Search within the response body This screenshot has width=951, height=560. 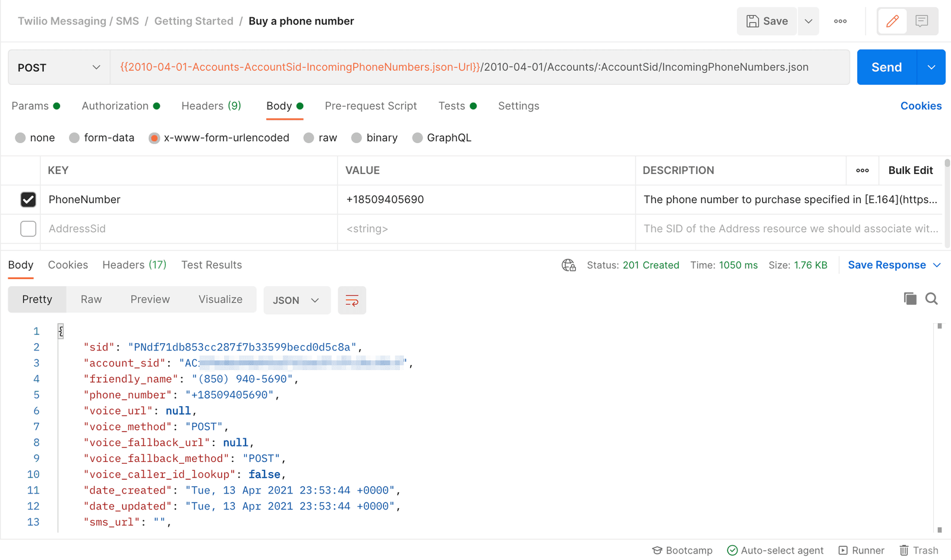coord(931,299)
